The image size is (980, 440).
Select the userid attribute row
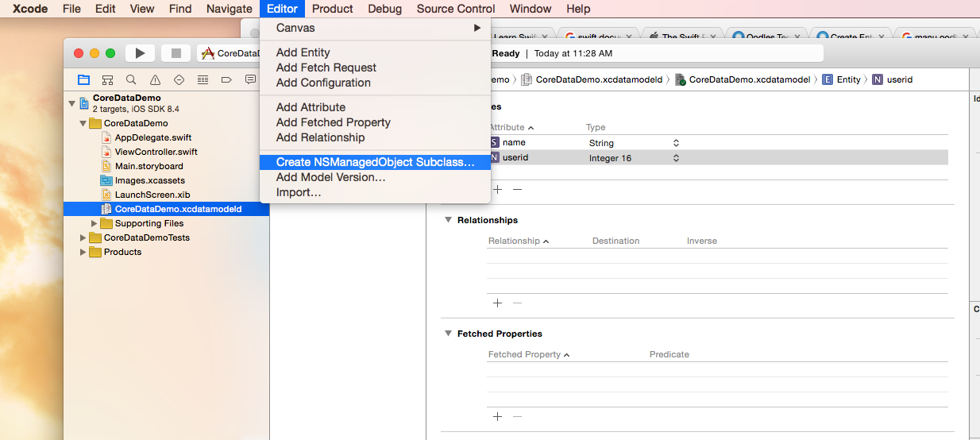click(718, 158)
